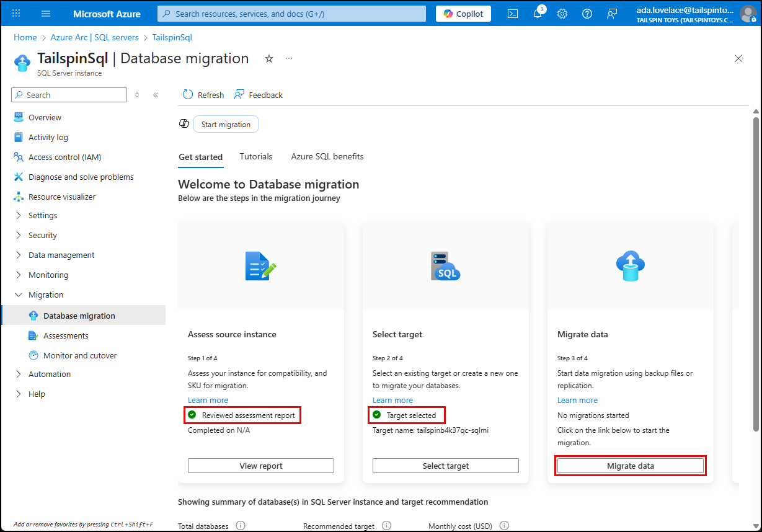Open the portal settings gear
762x532 pixels.
[x=562, y=13]
